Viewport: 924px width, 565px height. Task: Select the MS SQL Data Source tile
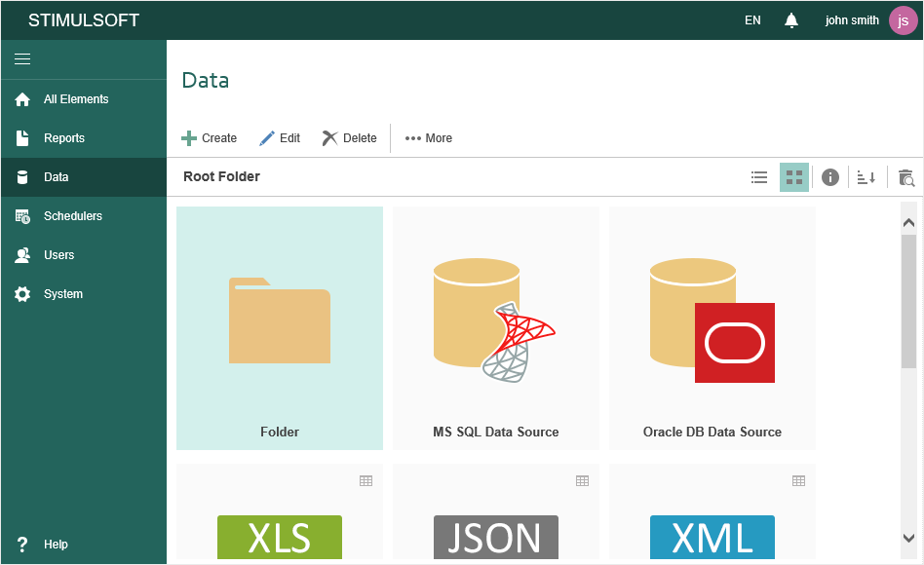point(495,328)
